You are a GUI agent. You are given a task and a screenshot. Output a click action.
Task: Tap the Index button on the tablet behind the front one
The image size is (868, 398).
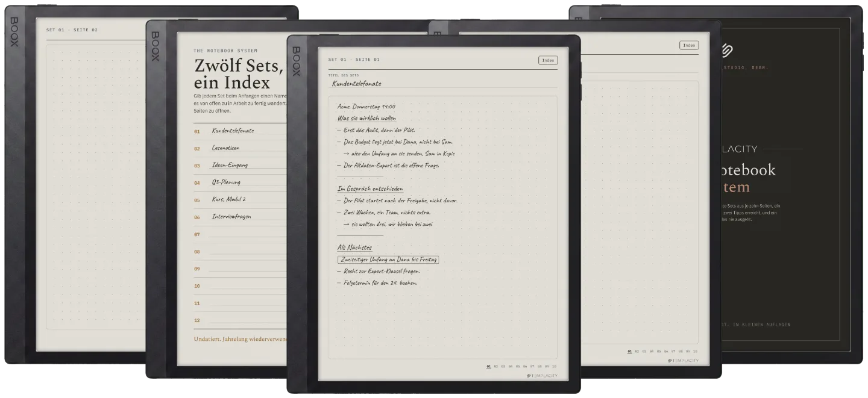coord(689,45)
